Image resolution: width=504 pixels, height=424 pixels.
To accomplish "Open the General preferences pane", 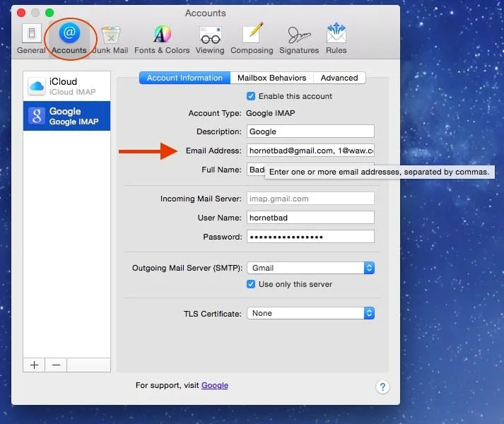I will click(31, 38).
